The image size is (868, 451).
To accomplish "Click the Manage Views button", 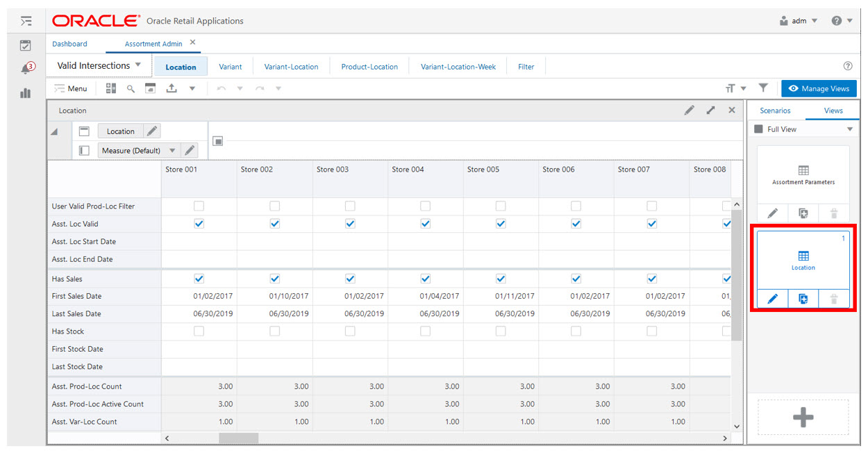I will click(819, 88).
